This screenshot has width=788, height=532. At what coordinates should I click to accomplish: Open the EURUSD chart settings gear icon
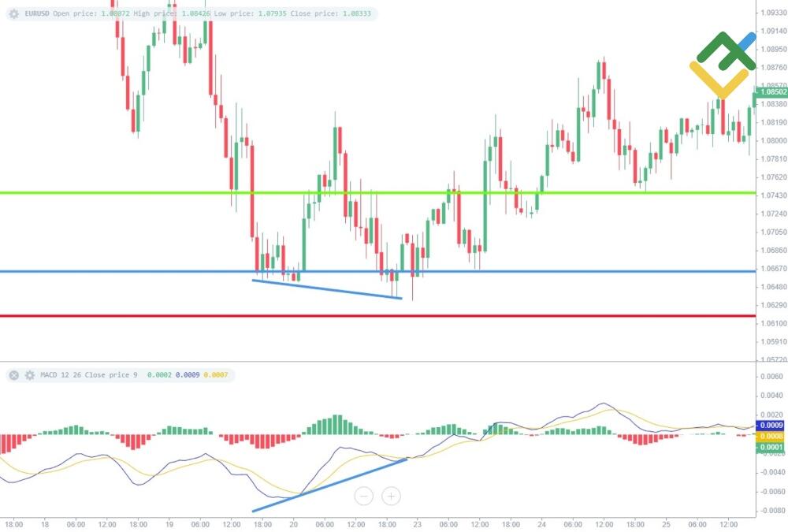[13, 13]
